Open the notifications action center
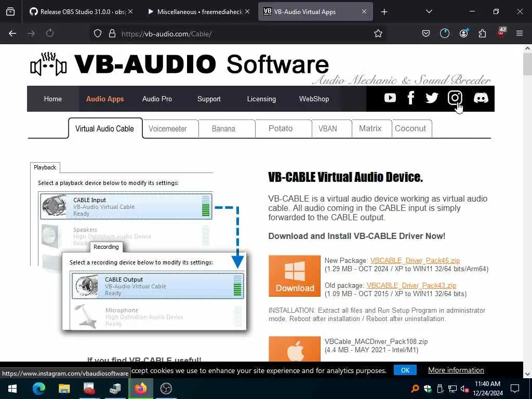Viewport: 532px width, 399px height. (515, 389)
